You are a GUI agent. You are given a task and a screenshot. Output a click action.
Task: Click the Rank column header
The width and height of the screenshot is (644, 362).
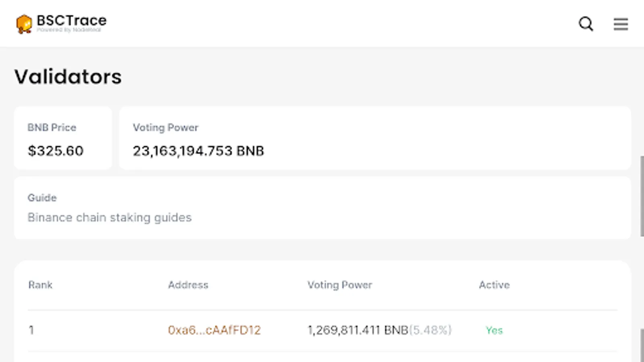click(40, 285)
